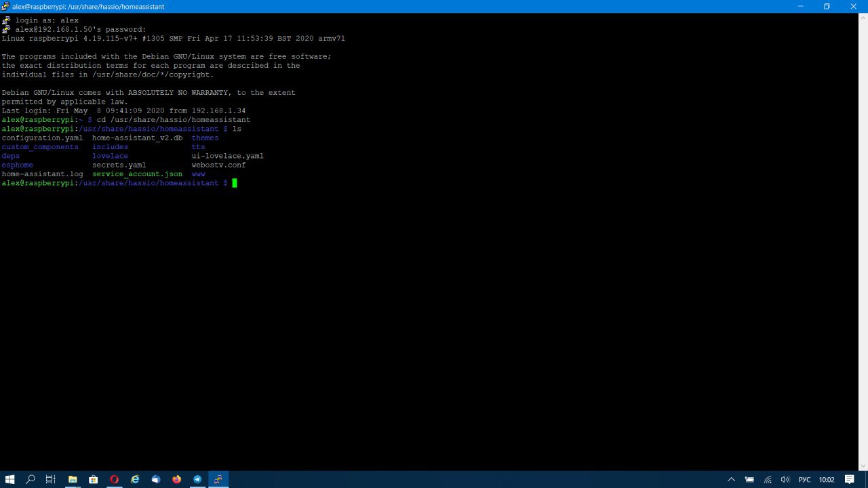Open battery status tray icon

pos(749,479)
